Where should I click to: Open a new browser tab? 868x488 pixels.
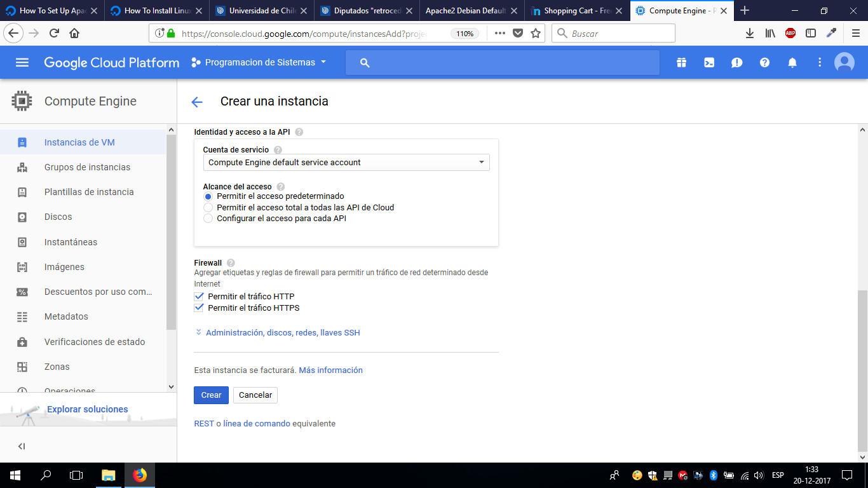[745, 11]
